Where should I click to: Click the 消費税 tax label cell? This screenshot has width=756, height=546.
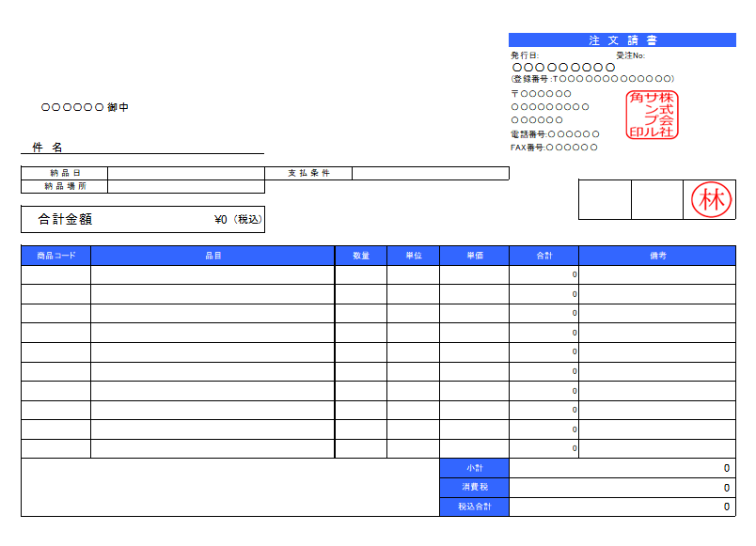(474, 488)
